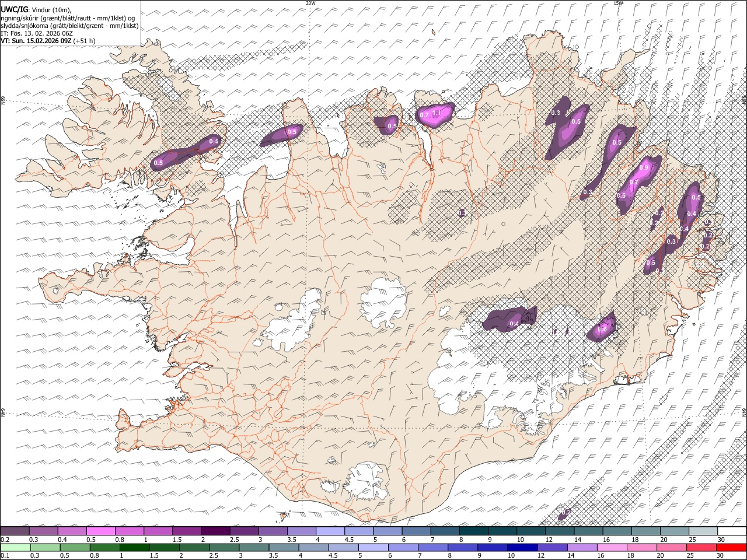Screen dimensions: 747x560
Task: Click the 'rigning/skúrir' legend description line
Action: click(x=68, y=18)
